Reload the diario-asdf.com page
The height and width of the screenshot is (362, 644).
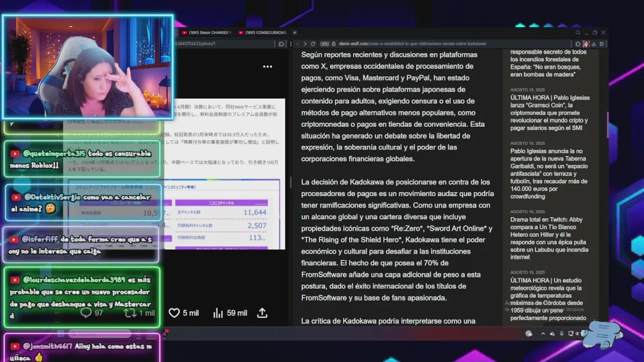point(313,44)
